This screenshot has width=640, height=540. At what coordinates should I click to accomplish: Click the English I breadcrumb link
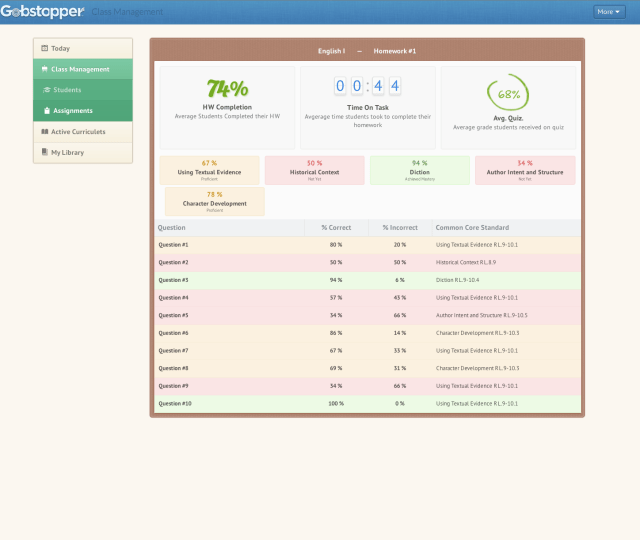[x=331, y=50]
